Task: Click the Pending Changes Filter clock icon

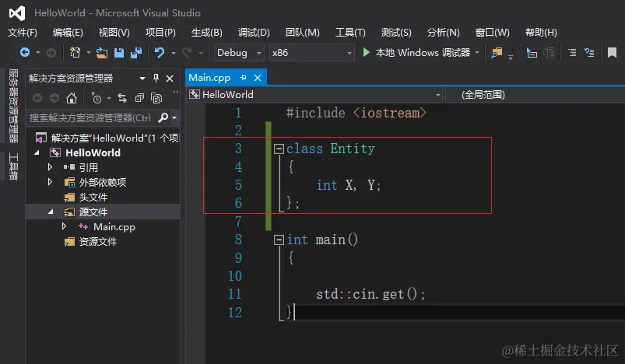Action: point(96,98)
